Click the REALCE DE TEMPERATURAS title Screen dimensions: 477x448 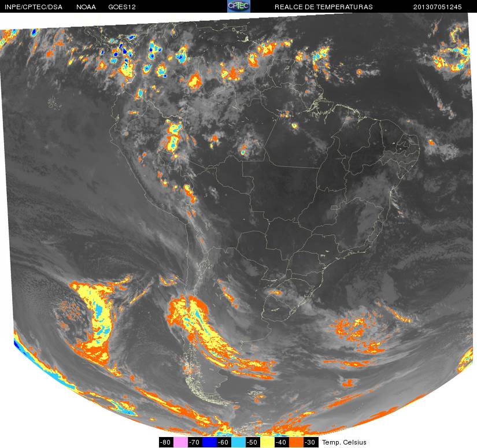324,7
